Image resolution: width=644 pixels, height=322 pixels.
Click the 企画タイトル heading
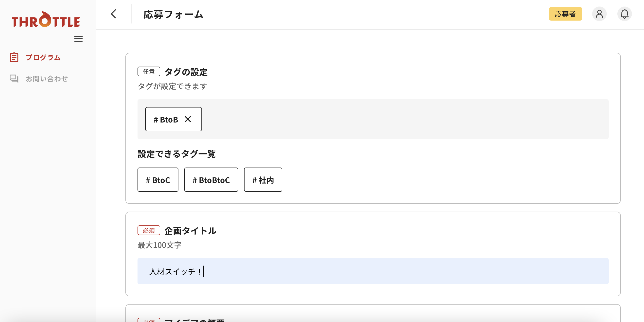190,231
